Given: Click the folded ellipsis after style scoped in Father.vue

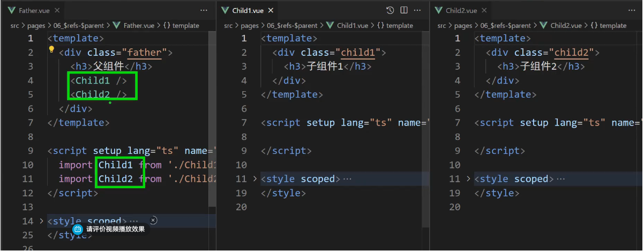Looking at the screenshot, I should (134, 221).
